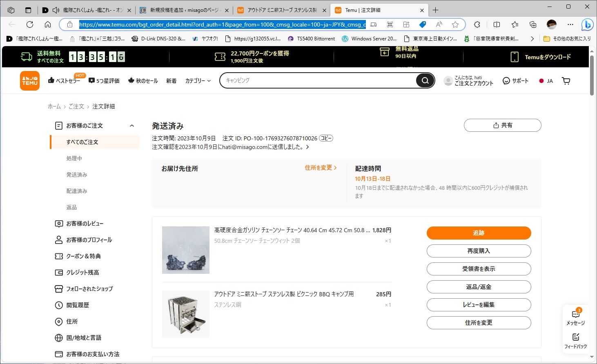This screenshot has height=364, width=597.
Task: Open browser settings and more menu
Action: click(x=570, y=24)
